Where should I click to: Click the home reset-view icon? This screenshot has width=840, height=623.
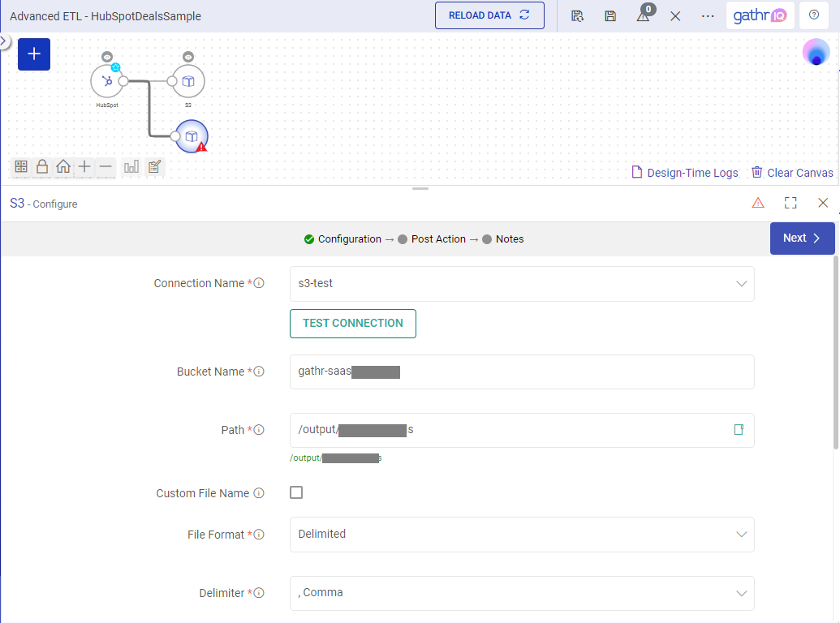63,167
